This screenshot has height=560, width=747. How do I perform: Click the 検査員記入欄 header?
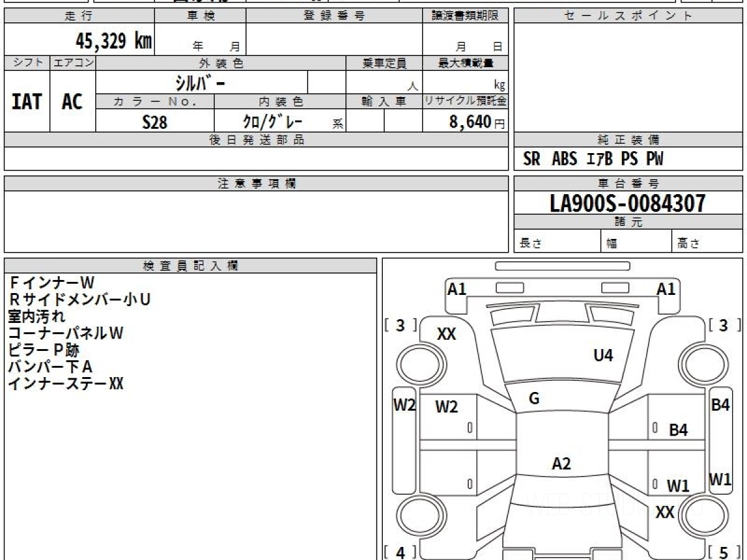coord(190,266)
